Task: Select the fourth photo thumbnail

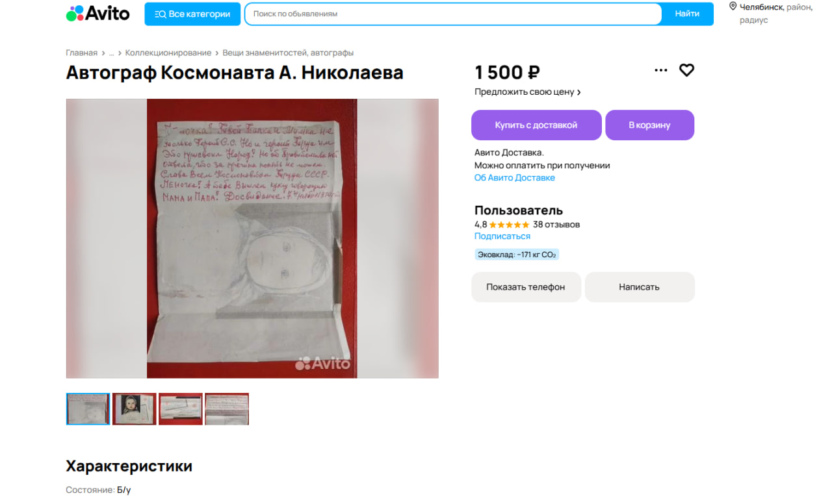Action: click(x=227, y=409)
